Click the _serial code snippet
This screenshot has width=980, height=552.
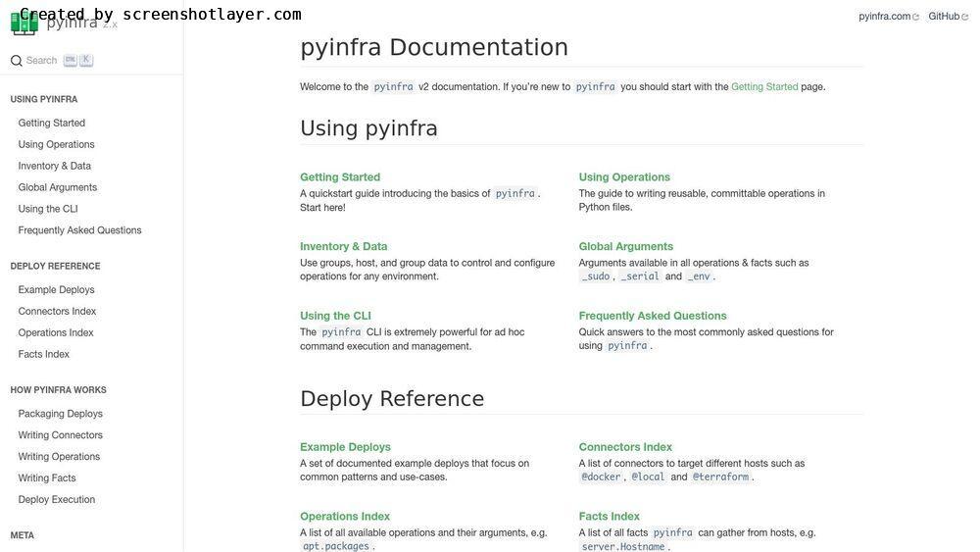639,276
